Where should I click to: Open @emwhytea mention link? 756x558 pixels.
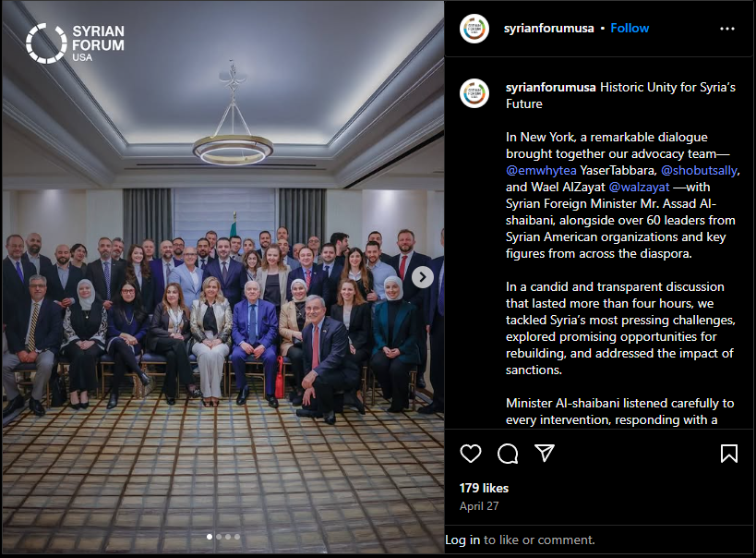click(541, 170)
